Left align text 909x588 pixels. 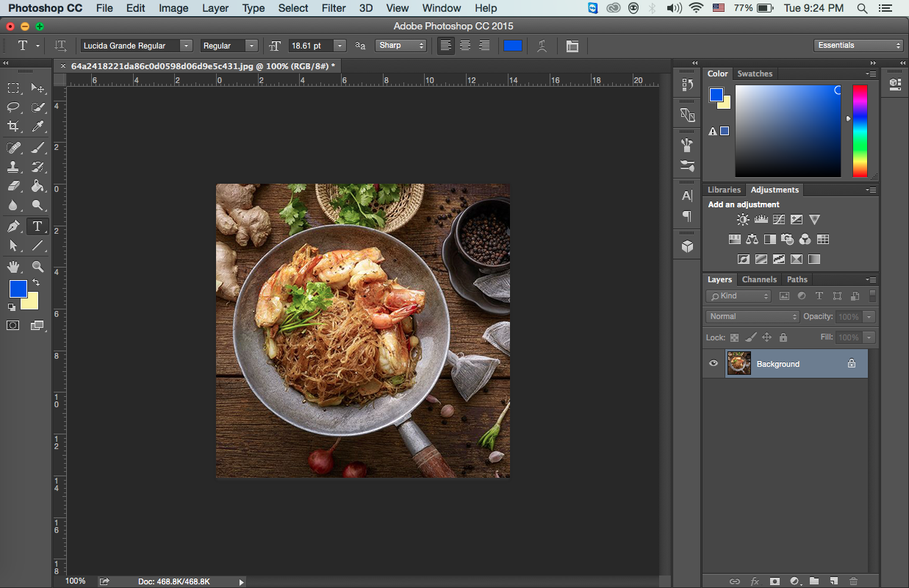[445, 46]
